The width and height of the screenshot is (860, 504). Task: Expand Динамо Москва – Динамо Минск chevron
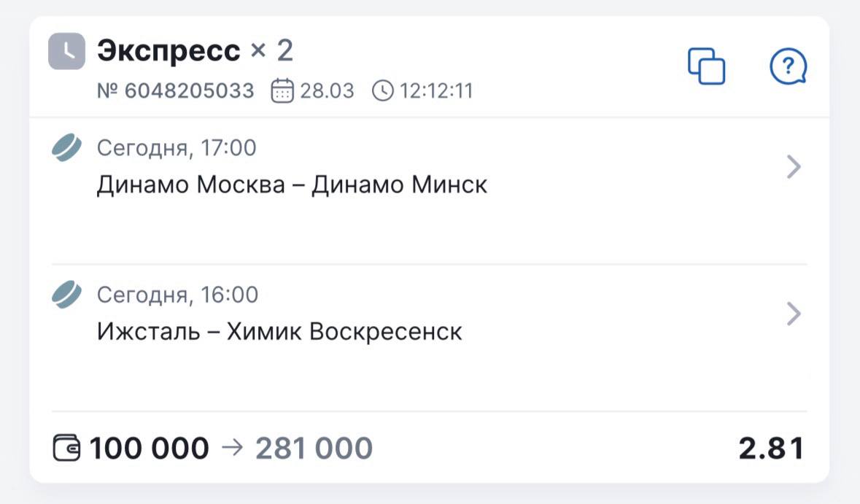(794, 168)
